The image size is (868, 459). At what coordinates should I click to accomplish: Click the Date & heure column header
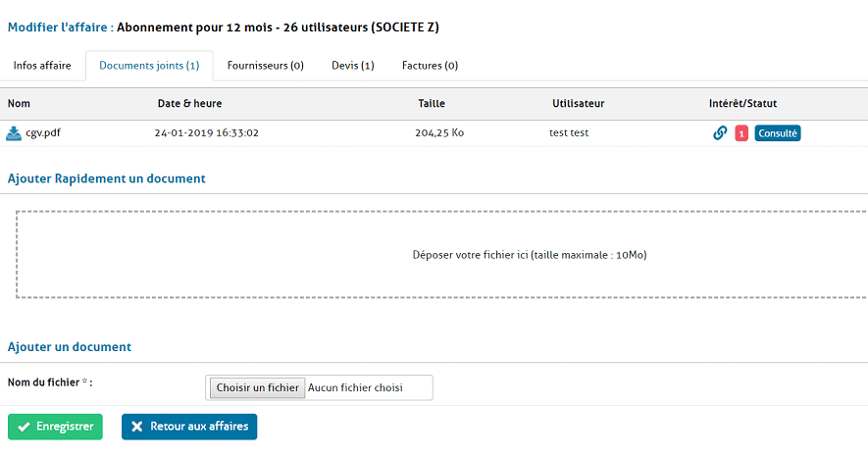[190, 103]
